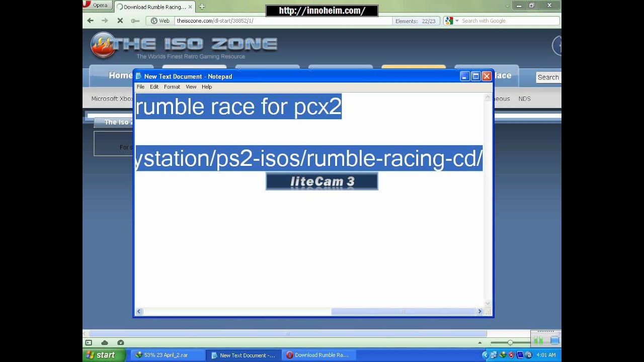Close the Download Rumble Racing tab
644x362 pixels.
[190, 7]
